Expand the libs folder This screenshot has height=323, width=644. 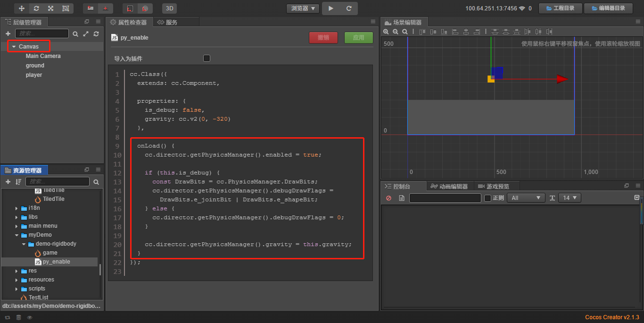(x=17, y=217)
